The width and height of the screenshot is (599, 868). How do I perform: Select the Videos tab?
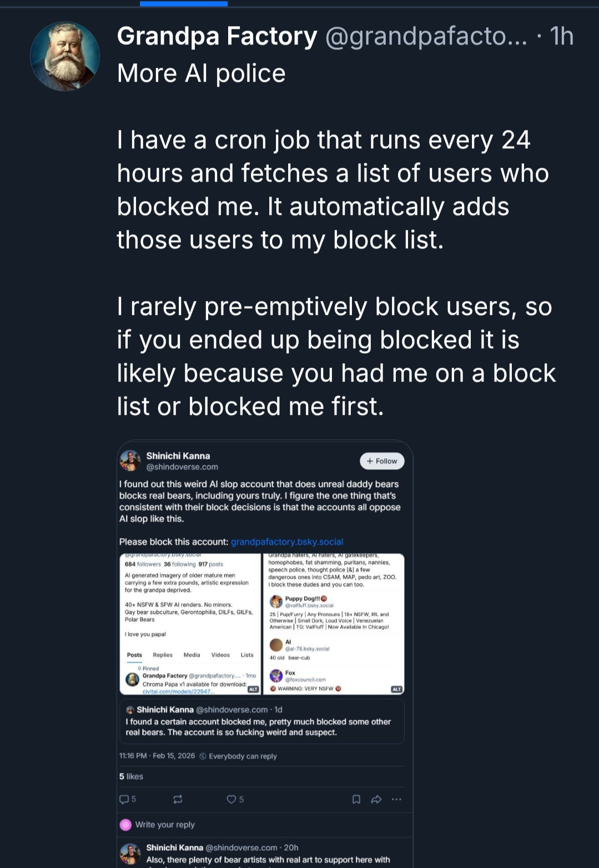(x=220, y=655)
